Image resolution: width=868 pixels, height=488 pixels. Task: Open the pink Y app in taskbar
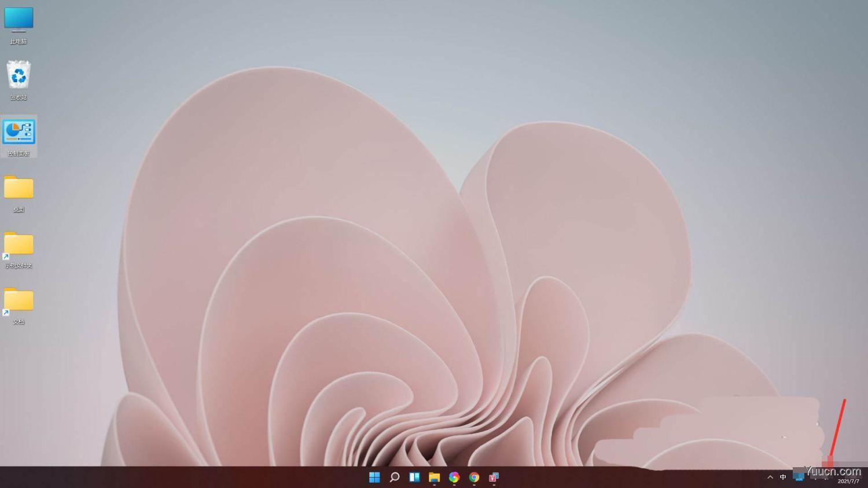click(x=494, y=477)
